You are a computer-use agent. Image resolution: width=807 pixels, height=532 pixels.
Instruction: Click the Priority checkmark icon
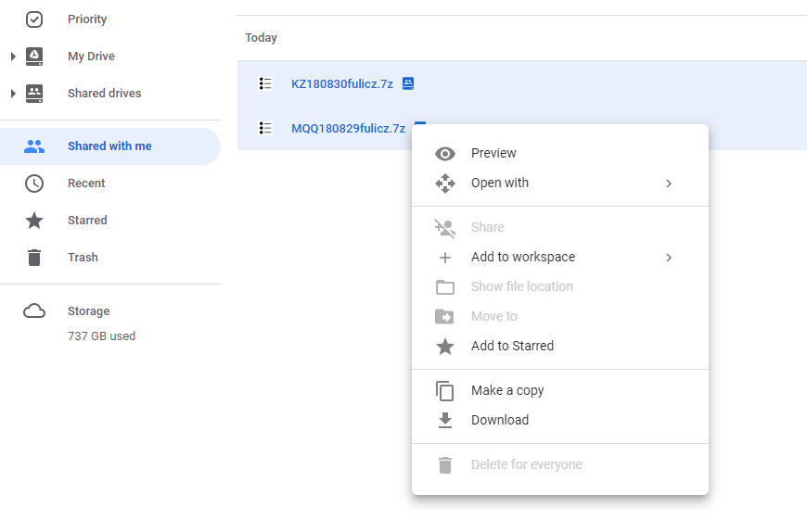coord(34,19)
